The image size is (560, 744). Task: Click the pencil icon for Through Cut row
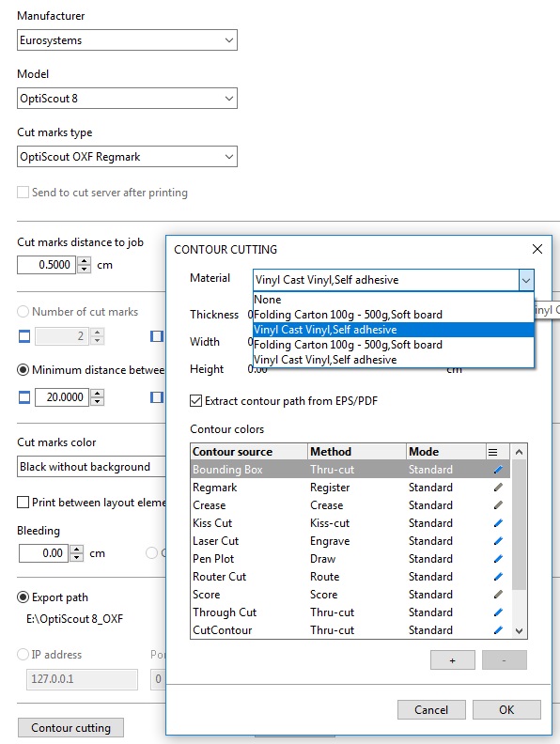pos(498,612)
